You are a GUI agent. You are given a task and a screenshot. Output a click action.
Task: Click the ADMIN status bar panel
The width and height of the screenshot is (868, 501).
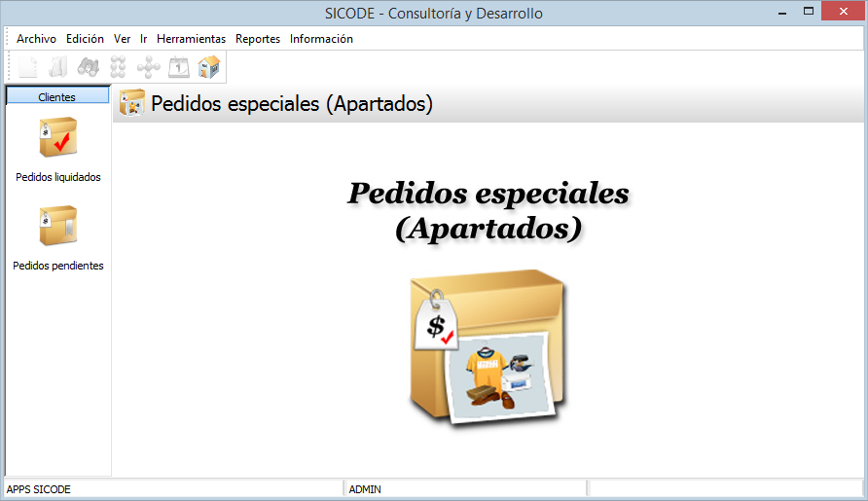point(464,488)
